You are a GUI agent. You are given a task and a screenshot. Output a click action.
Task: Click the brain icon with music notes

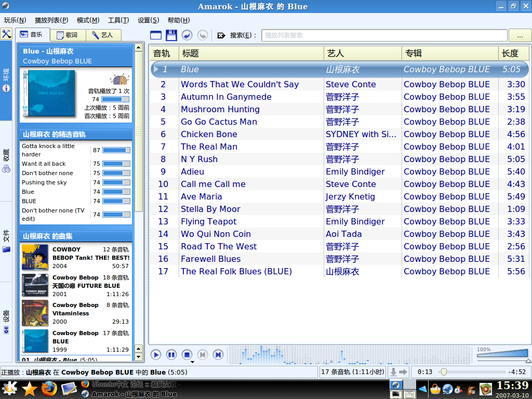[x=119, y=79]
